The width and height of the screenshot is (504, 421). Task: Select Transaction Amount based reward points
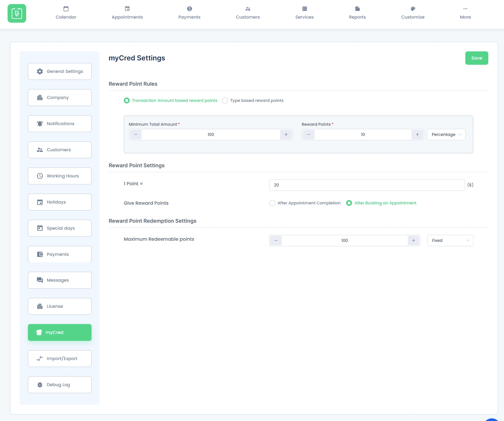click(126, 100)
